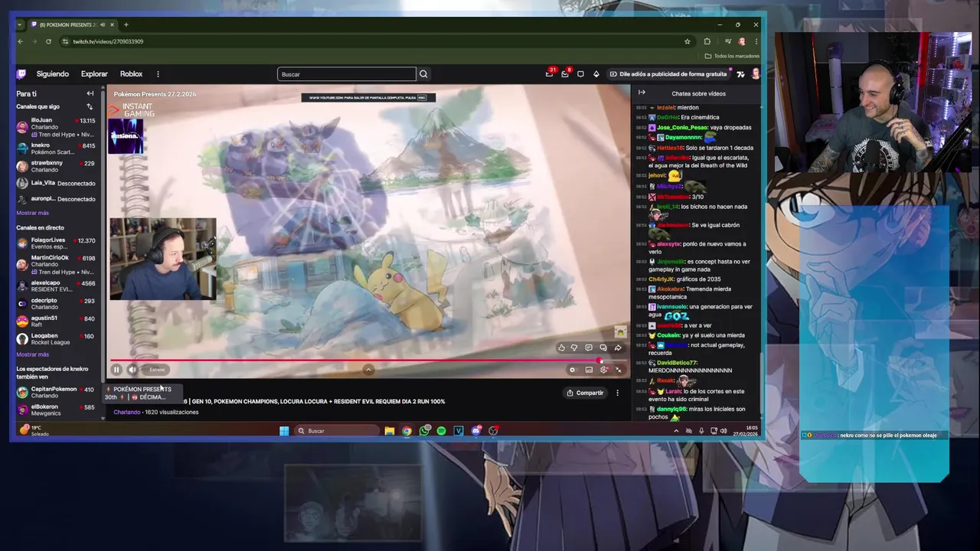
Task: Click the Twitch chat panel scrollbar
Action: pyautogui.click(x=760, y=383)
